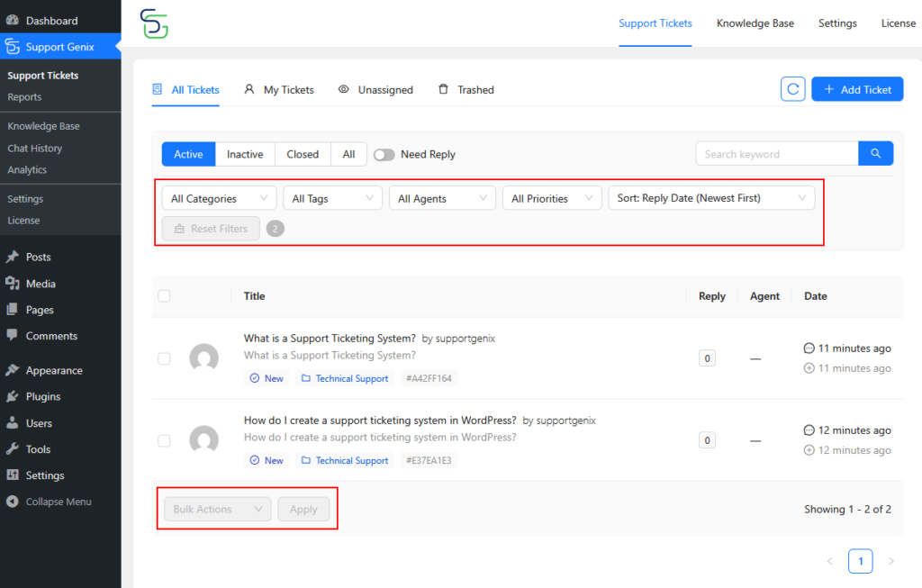Click the Add Ticket button

tap(856, 89)
